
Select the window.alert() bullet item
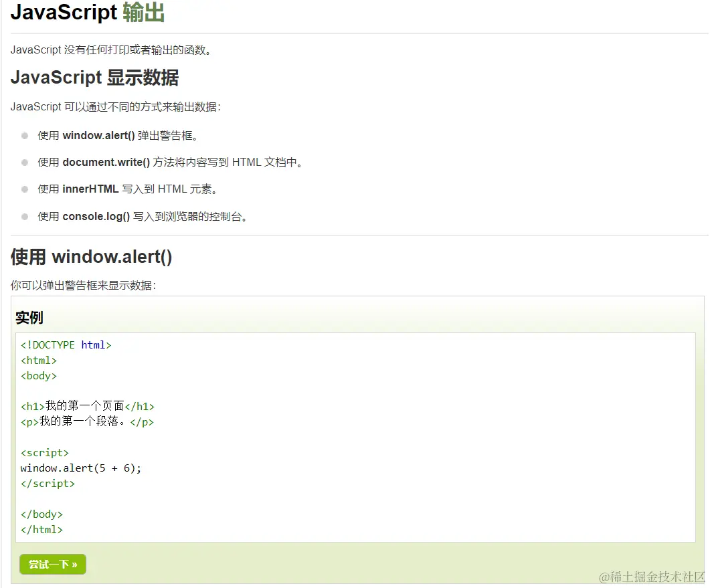click(118, 136)
